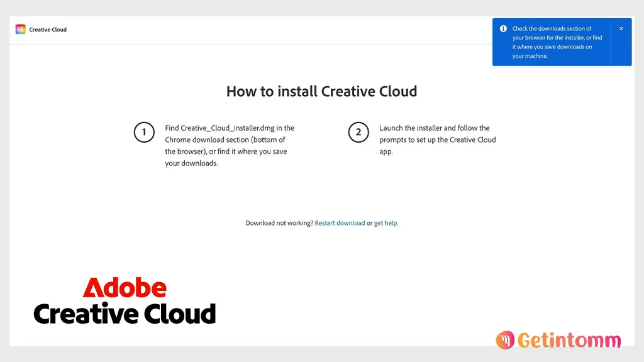Click the info icon in notification
Viewport: 644px width, 362px height.
[503, 29]
